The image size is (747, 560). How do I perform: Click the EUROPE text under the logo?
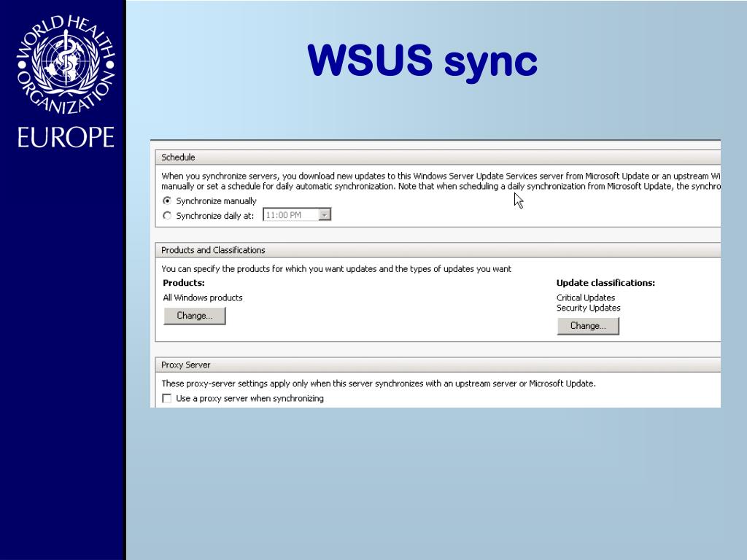point(66,137)
